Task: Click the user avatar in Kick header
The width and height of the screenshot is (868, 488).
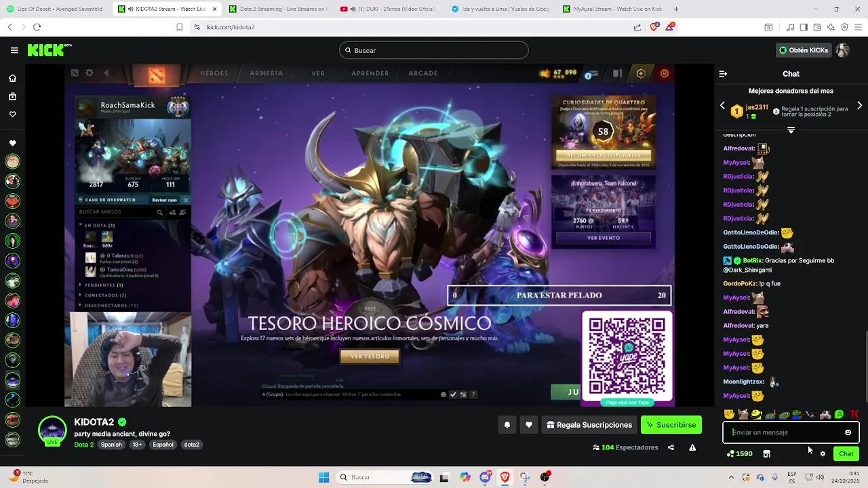Action: pyautogui.click(x=843, y=50)
